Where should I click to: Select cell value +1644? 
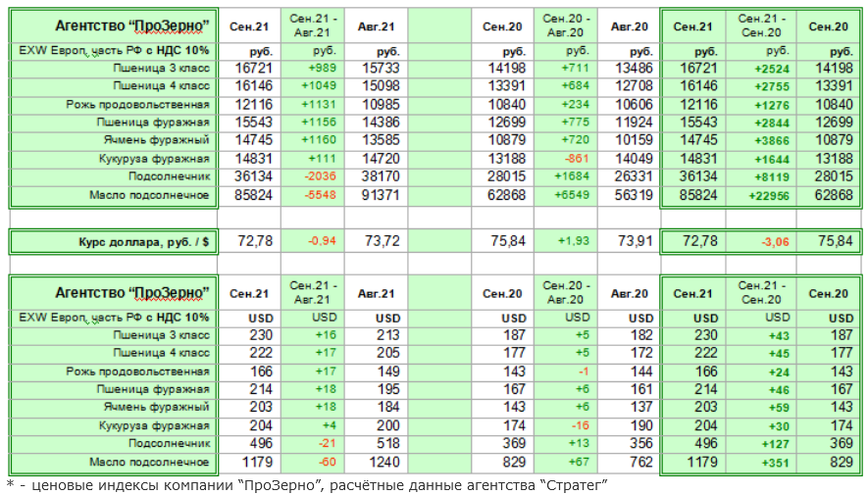pyautogui.click(x=772, y=160)
